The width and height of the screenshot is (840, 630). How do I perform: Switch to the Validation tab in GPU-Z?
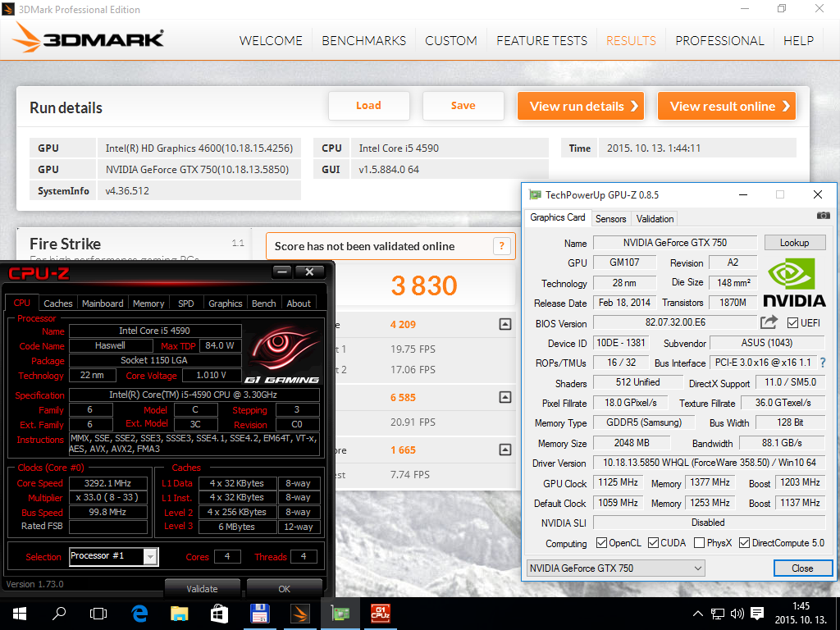[655, 218]
